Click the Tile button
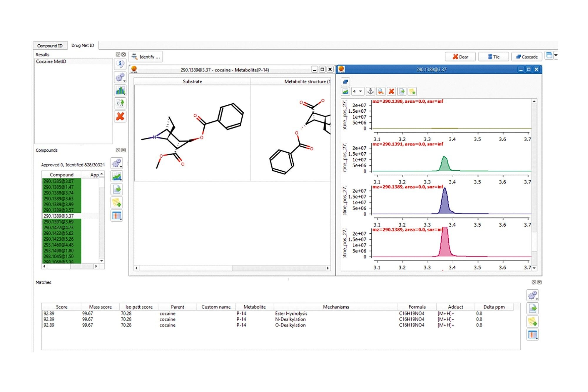The height and width of the screenshot is (392, 588). click(493, 57)
